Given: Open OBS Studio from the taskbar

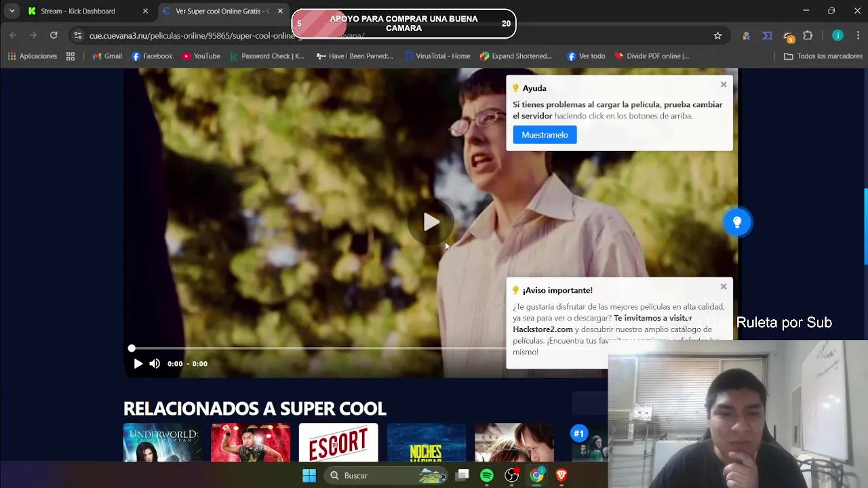Looking at the screenshot, I should 512,476.
